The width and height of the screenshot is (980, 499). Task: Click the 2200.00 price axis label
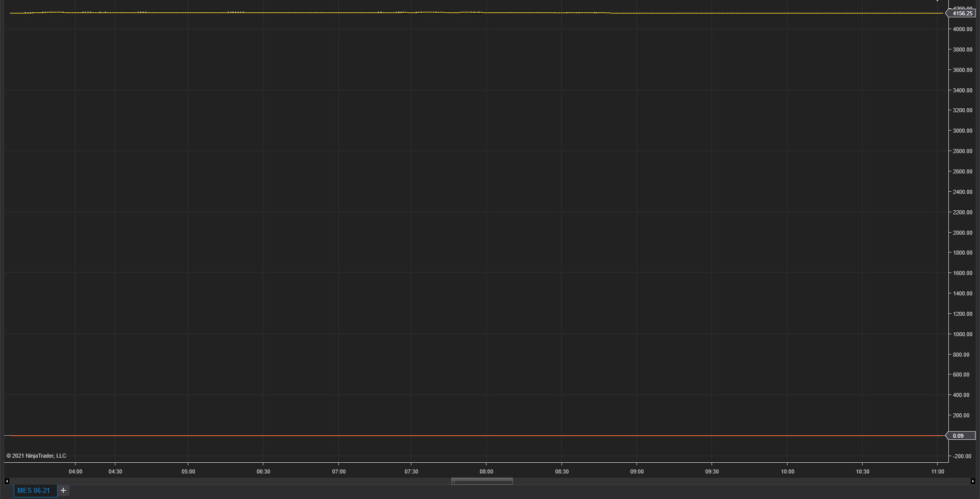(x=962, y=212)
